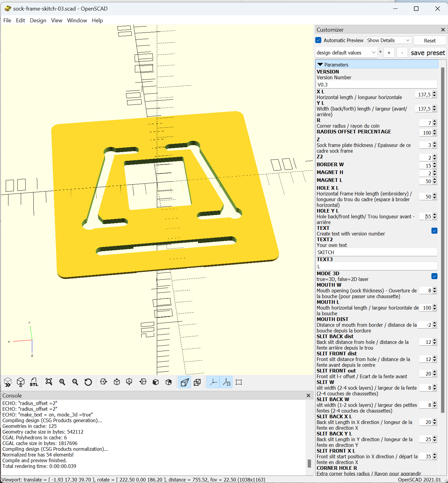This screenshot has height=483, width=448.
Task: Open the Show Details dropdown
Action: 388,40
